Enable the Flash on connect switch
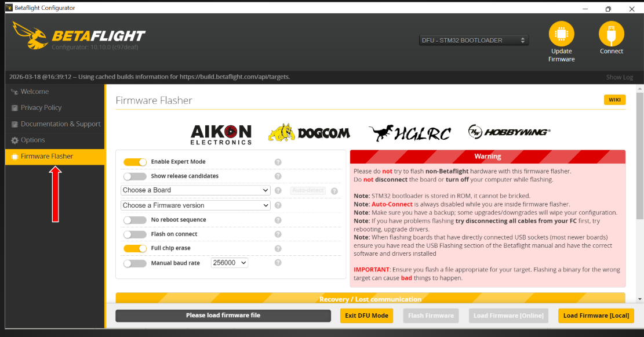The image size is (644, 337). point(135,234)
